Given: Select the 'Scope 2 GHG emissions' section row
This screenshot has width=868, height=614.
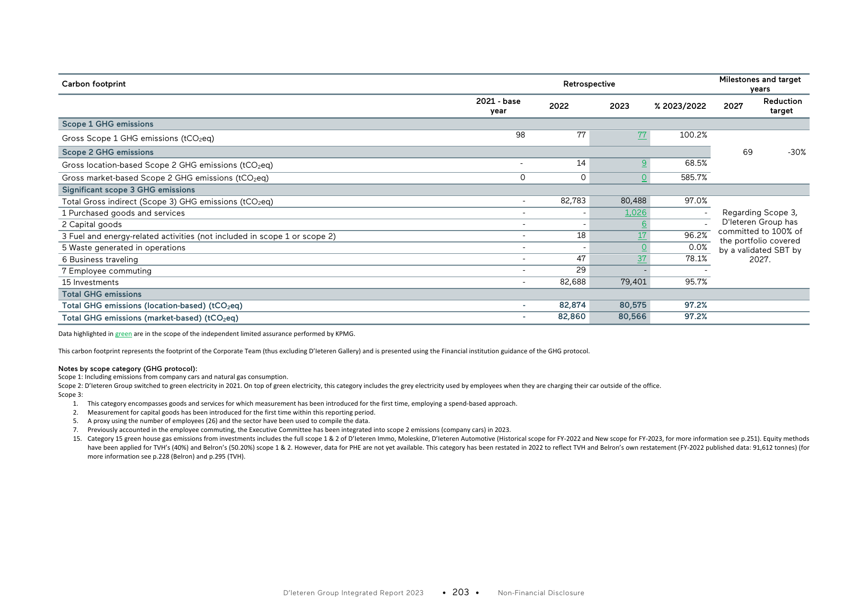Looking at the screenshot, I should click(385, 152).
